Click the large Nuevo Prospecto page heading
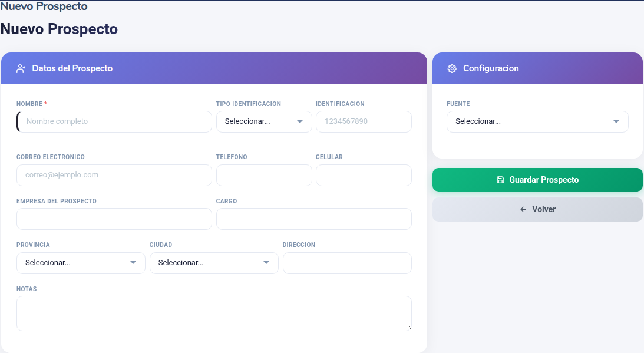This screenshot has width=644, height=353. [x=59, y=29]
